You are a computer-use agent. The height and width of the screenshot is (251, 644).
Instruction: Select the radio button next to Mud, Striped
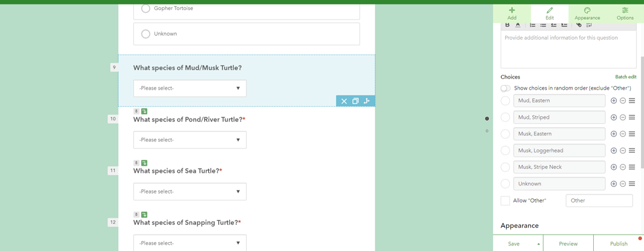point(505,117)
